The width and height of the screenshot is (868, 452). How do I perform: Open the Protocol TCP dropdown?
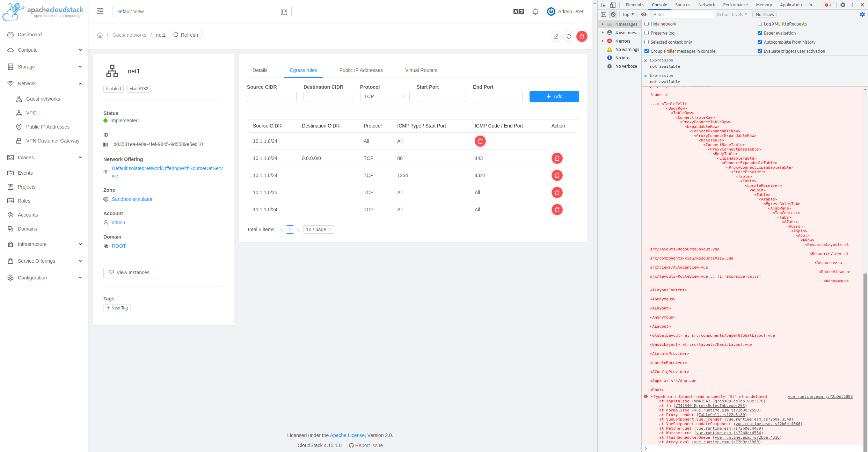384,96
